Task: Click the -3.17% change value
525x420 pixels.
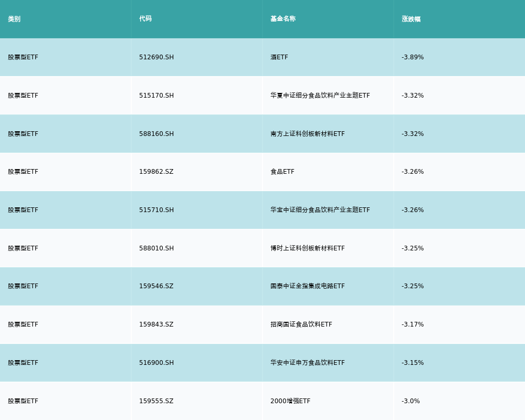Action: click(x=413, y=324)
